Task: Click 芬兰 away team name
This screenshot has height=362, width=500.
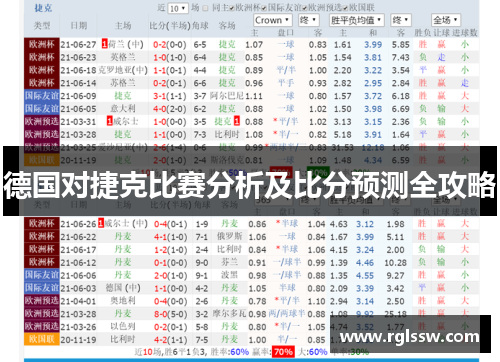Action: click(x=230, y=262)
